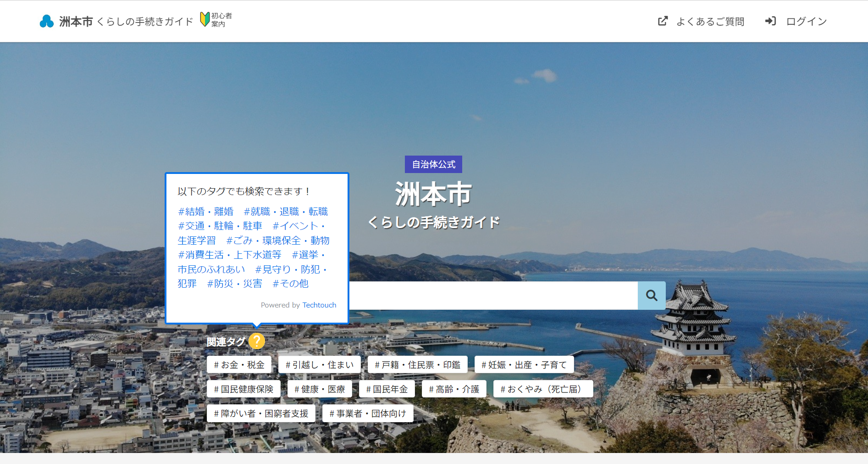
Task: Click the magnifying glass search icon
Action: [x=651, y=295]
